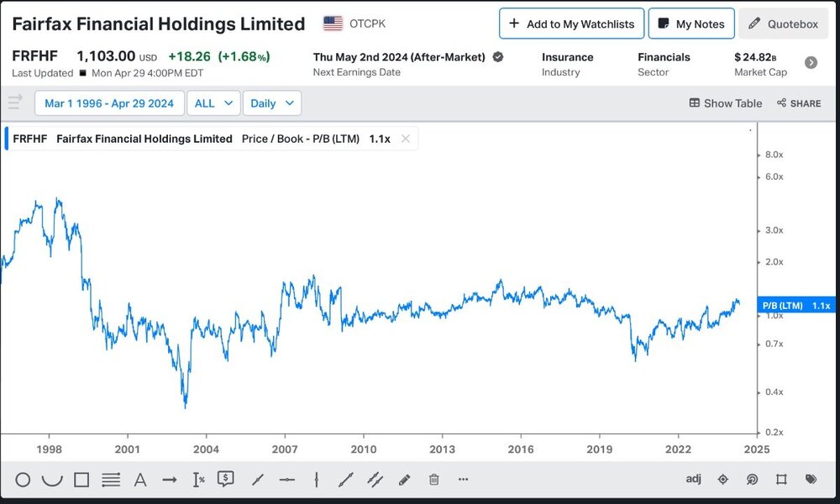Image resolution: width=840 pixels, height=504 pixels.
Task: Open the Quotebox editor
Action: click(783, 24)
